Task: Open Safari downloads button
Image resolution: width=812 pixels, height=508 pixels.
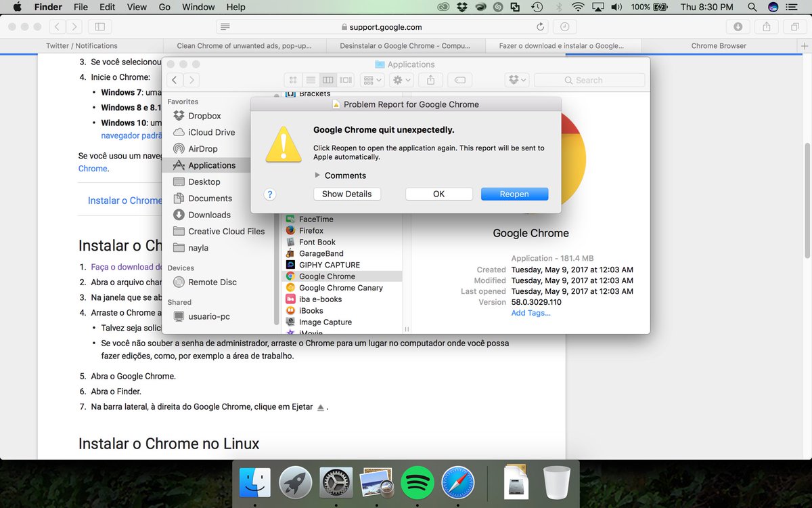Action: click(x=738, y=27)
